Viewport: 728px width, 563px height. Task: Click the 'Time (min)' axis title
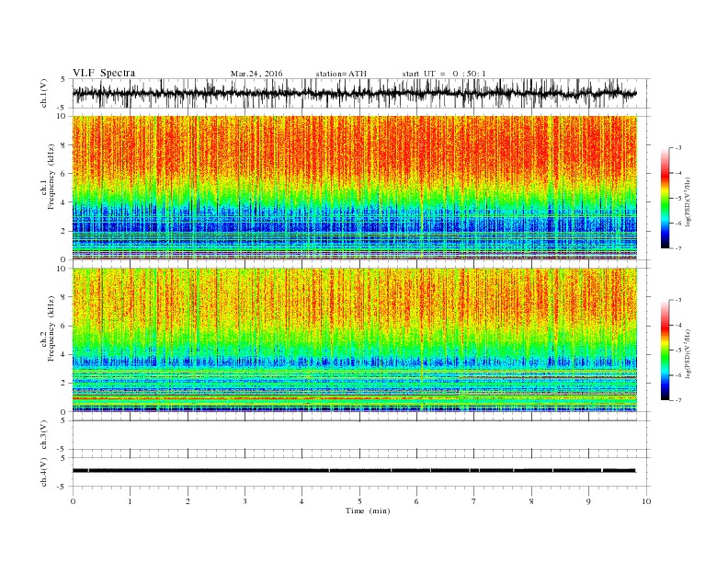368,511
